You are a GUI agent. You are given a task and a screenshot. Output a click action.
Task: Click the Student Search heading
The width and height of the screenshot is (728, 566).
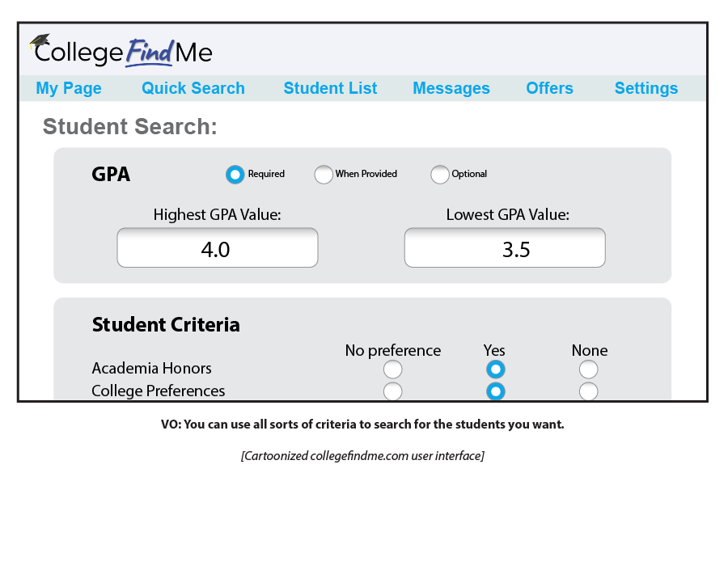coord(130,127)
